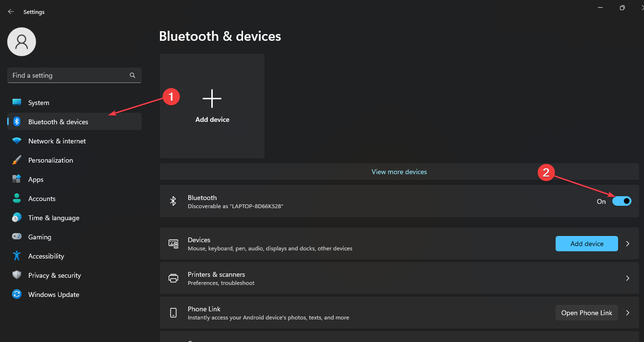Click the large plus Add device tile

tap(212, 106)
